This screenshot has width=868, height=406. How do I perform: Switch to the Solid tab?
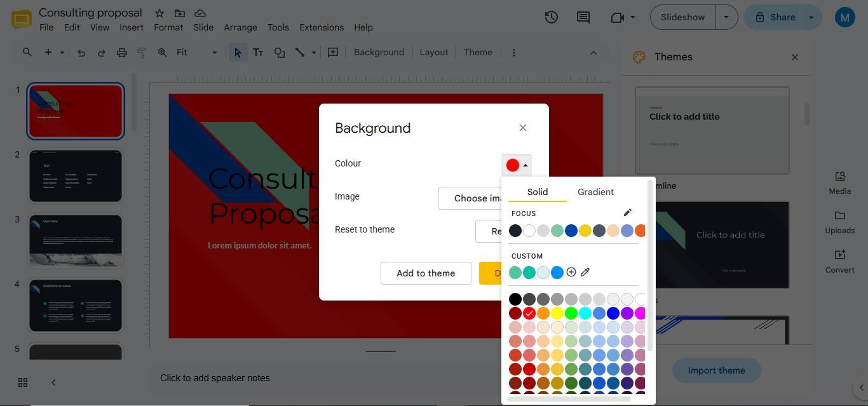[x=538, y=192]
